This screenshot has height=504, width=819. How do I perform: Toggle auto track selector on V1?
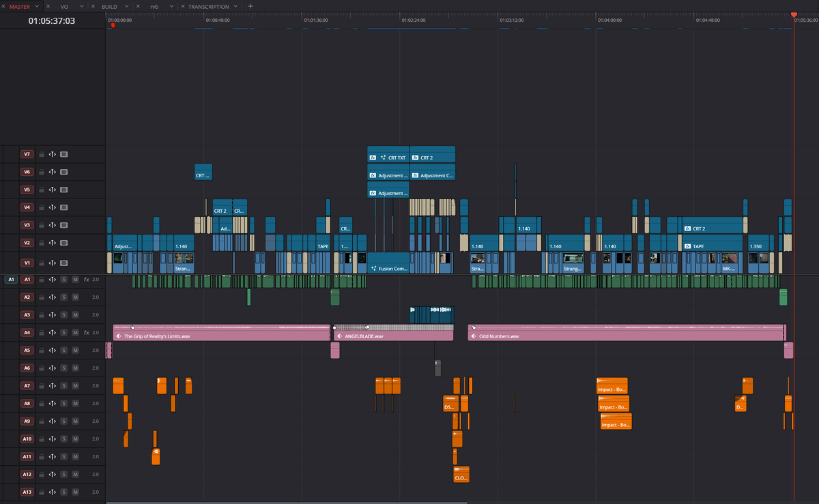52,263
